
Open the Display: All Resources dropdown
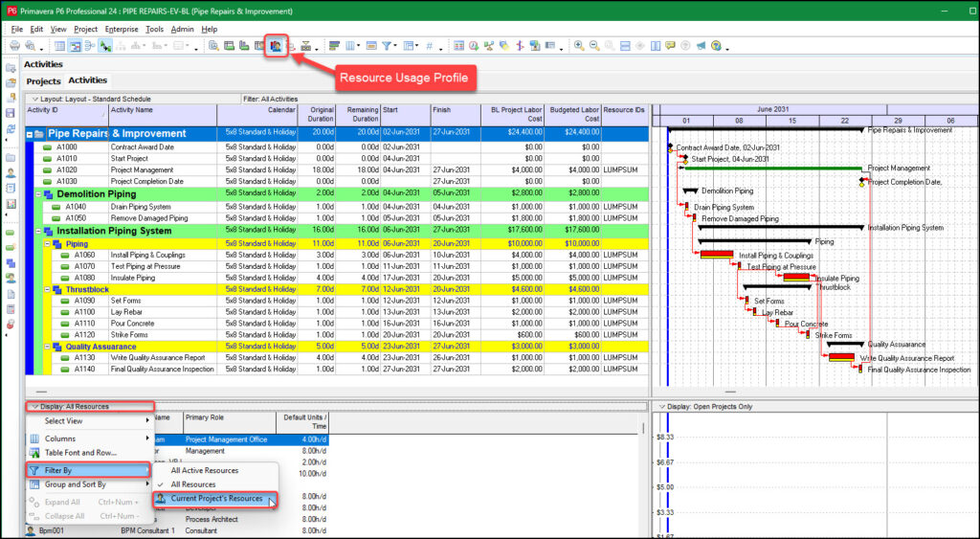click(x=75, y=406)
